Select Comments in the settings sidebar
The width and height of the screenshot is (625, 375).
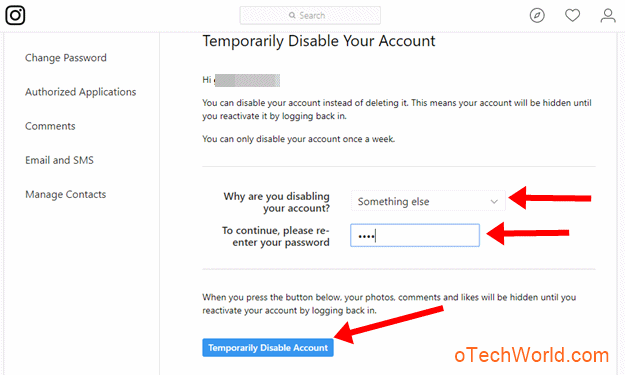[x=50, y=126]
